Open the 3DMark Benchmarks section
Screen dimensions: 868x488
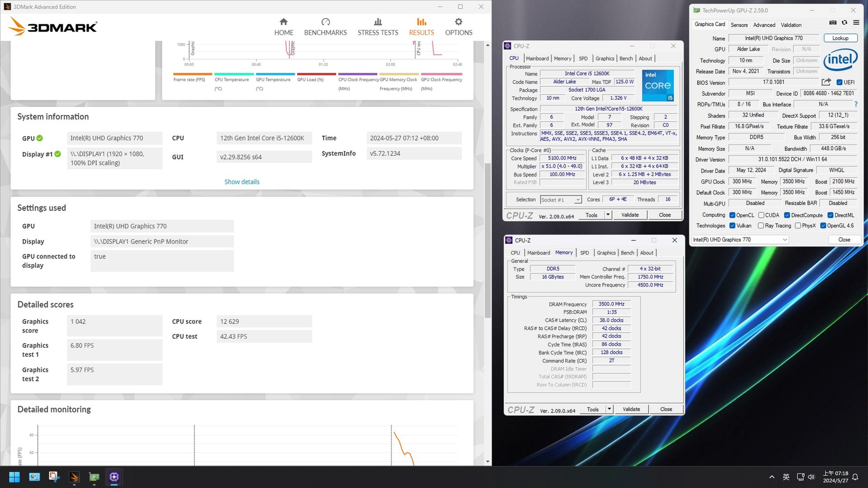tap(325, 27)
